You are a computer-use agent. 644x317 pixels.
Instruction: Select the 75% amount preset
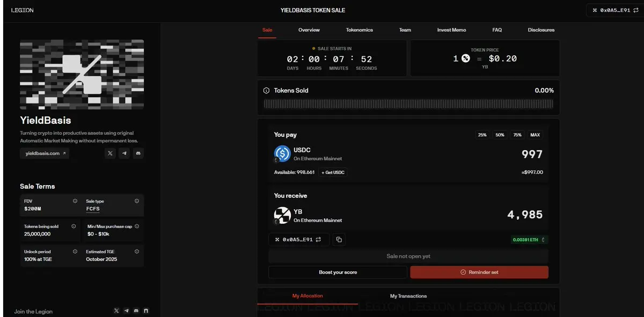click(x=517, y=135)
